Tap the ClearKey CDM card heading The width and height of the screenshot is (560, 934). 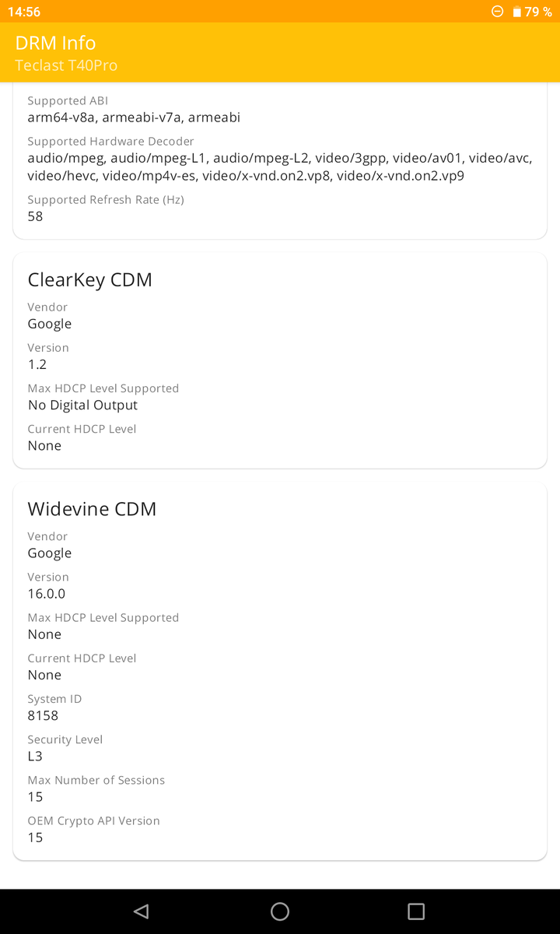pos(89,280)
